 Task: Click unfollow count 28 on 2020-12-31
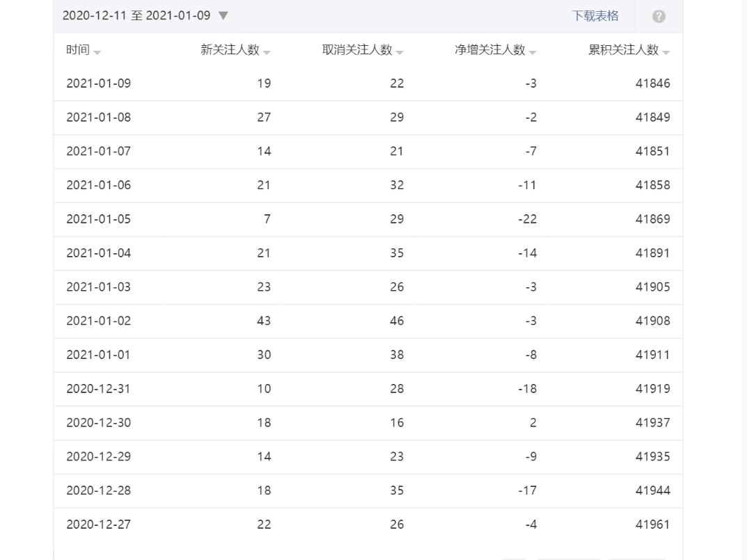397,389
